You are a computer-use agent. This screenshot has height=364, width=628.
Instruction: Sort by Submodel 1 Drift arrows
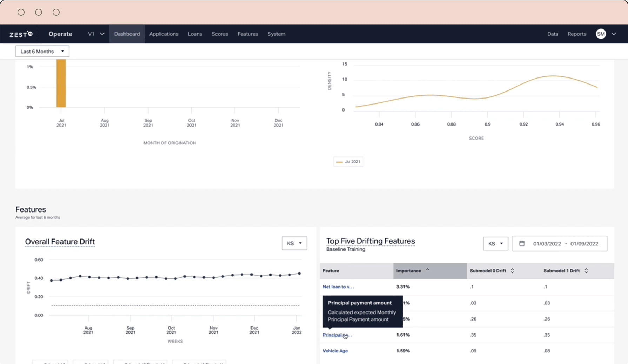(x=586, y=271)
